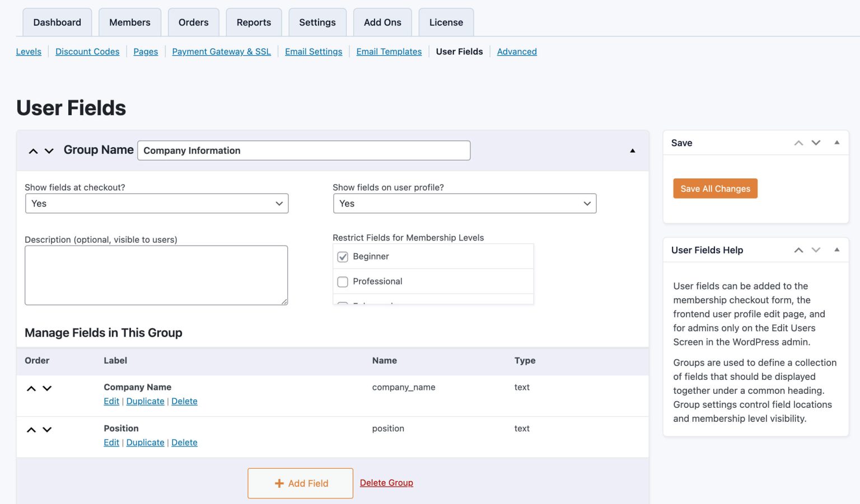Move the Save box up using its chevron

(x=798, y=143)
